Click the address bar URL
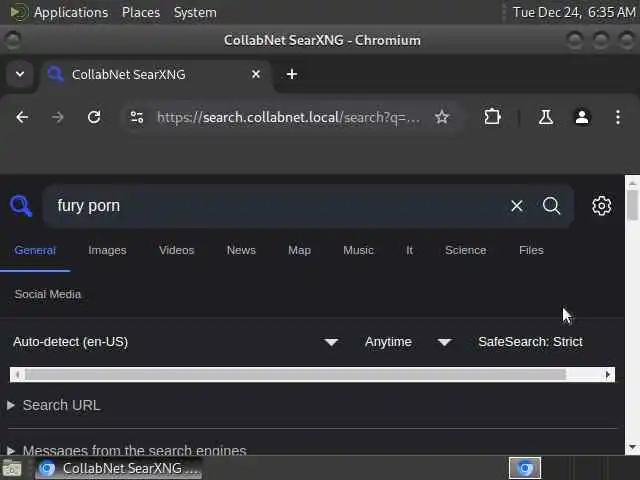Screen dimensions: 640x480 click(288, 118)
